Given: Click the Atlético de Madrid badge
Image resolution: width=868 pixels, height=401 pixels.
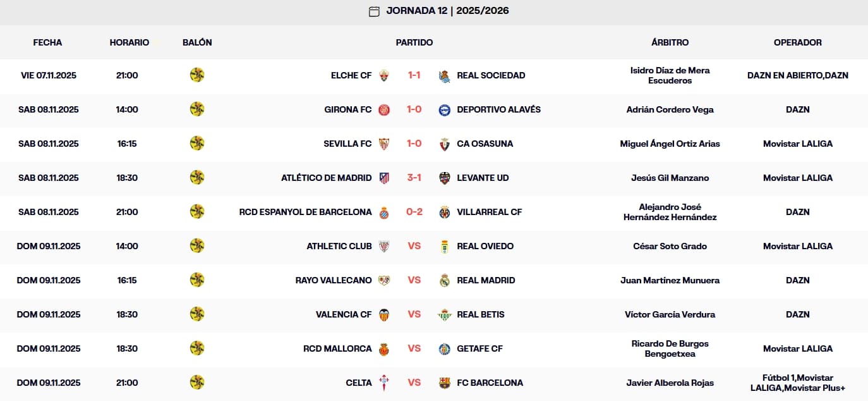Looking at the screenshot, I should tap(384, 178).
